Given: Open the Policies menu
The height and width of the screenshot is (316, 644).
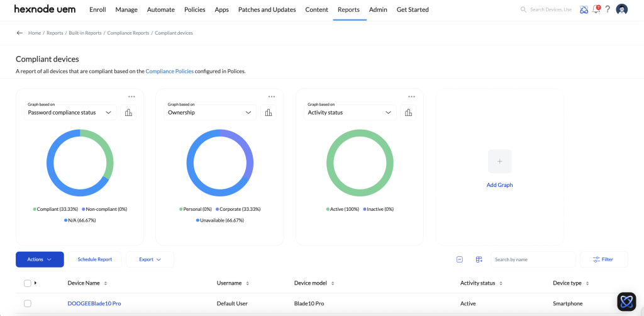Looking at the screenshot, I should [x=194, y=10].
